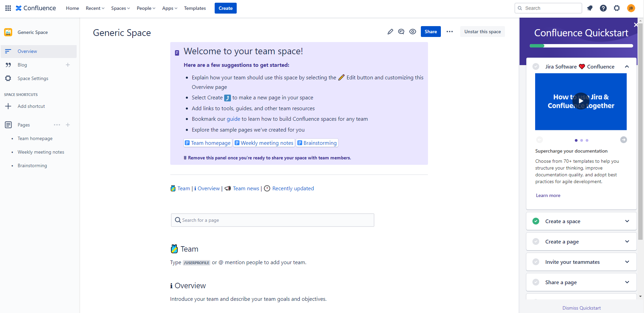644x313 pixels.
Task: Unstar this space
Action: [x=482, y=31]
